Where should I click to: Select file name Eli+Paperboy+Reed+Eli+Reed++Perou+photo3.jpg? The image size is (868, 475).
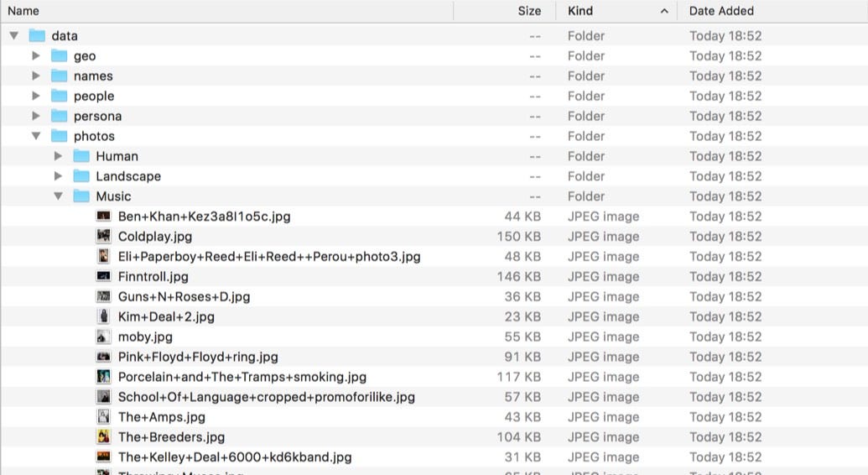coord(269,257)
